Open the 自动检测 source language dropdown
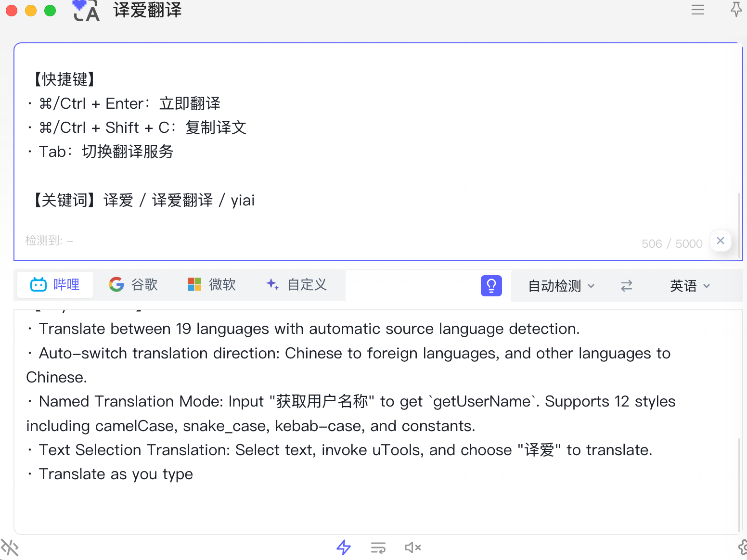 pyautogui.click(x=561, y=286)
